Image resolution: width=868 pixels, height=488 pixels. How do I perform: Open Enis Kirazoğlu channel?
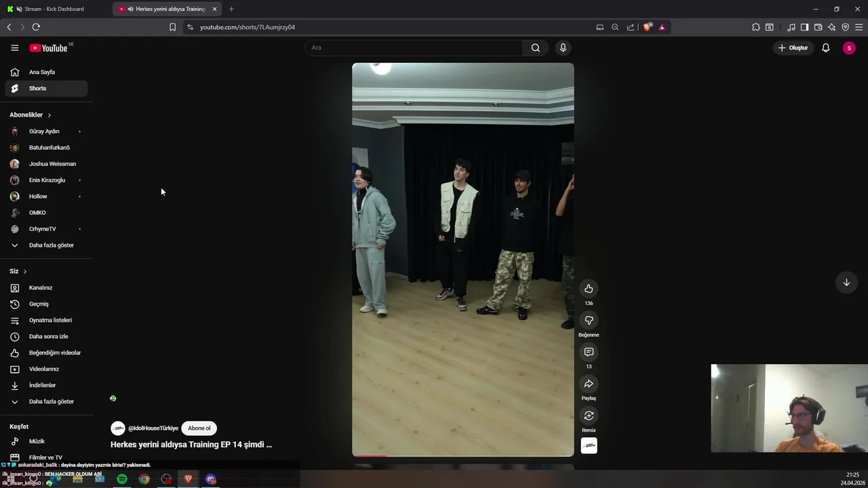click(x=46, y=180)
